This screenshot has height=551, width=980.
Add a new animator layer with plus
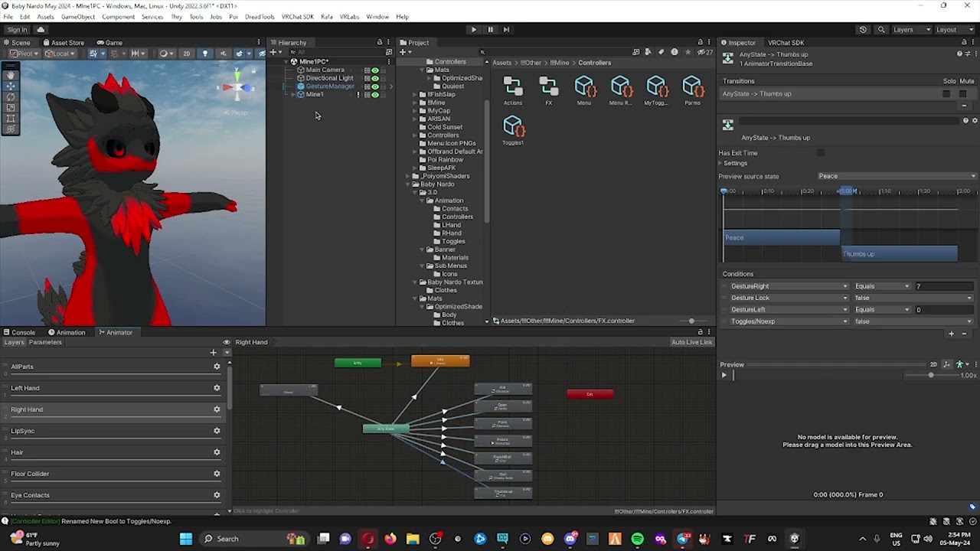pos(213,353)
